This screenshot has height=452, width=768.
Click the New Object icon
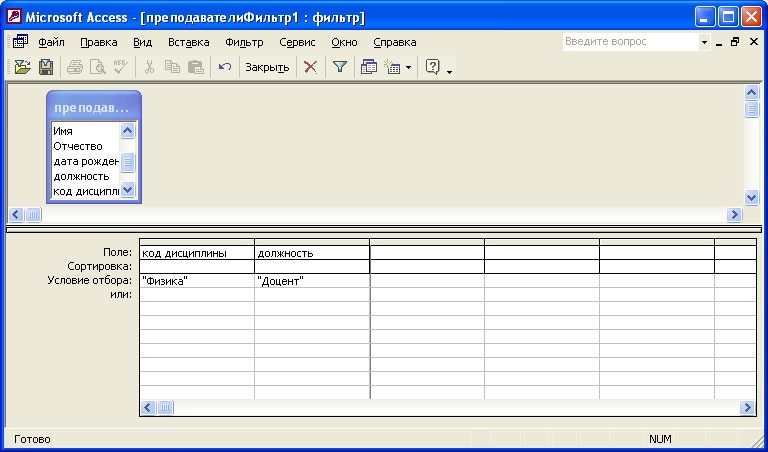point(393,67)
